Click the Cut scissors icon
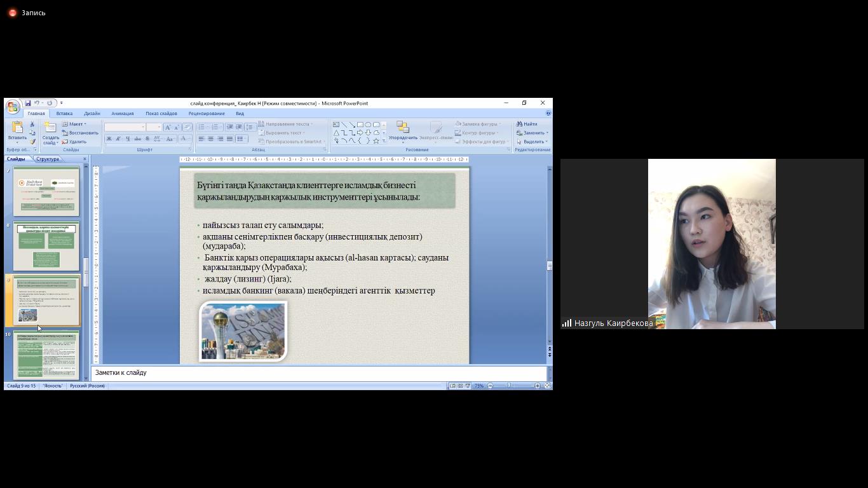 [x=32, y=125]
